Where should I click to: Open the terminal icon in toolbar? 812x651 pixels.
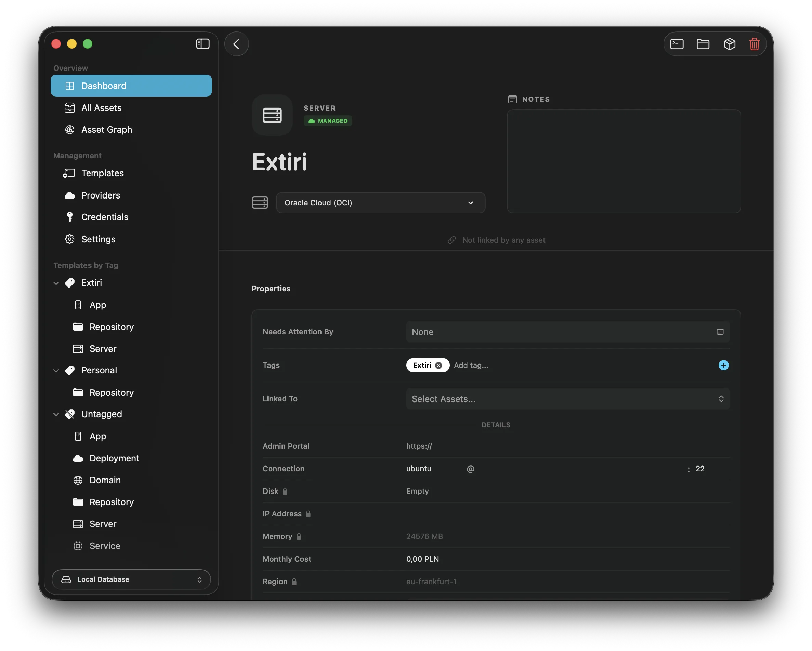pos(677,44)
